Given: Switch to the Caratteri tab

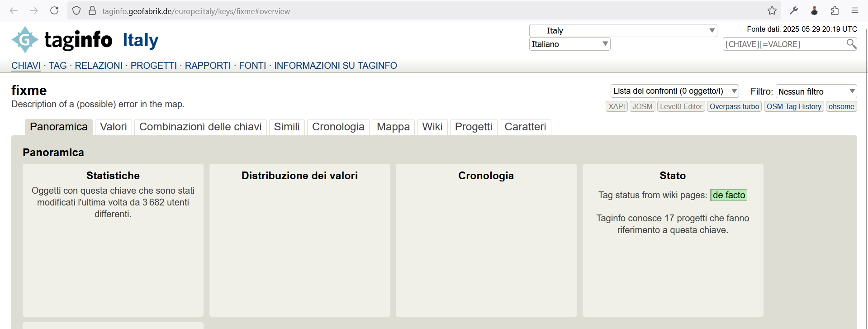Looking at the screenshot, I should pyautogui.click(x=525, y=127).
